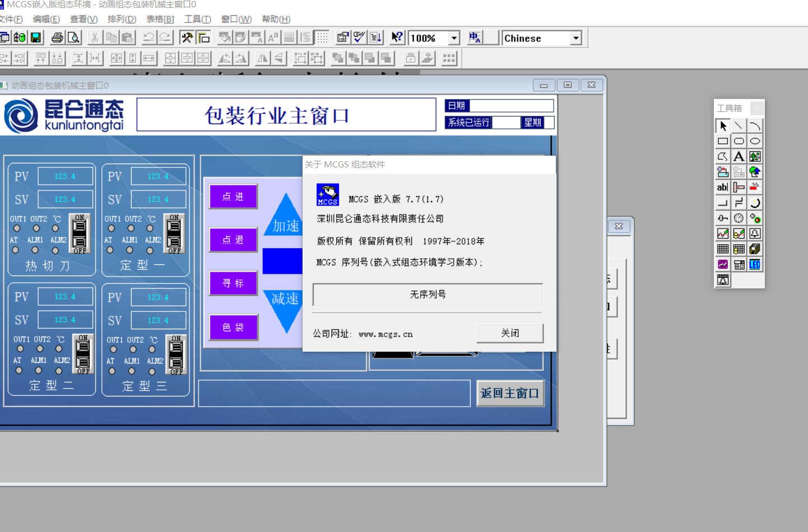The height and width of the screenshot is (532, 808).
Task: Click the 关闭 button in about dialog
Action: click(509, 333)
